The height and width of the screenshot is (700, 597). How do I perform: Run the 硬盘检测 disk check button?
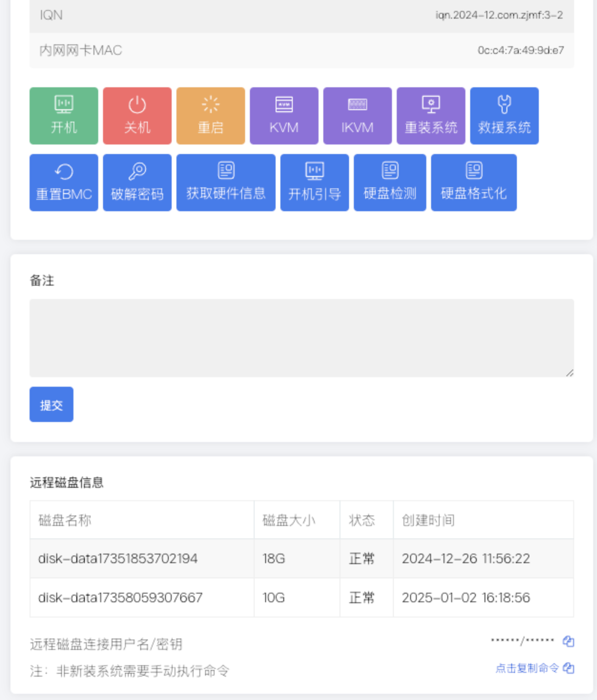click(x=390, y=183)
